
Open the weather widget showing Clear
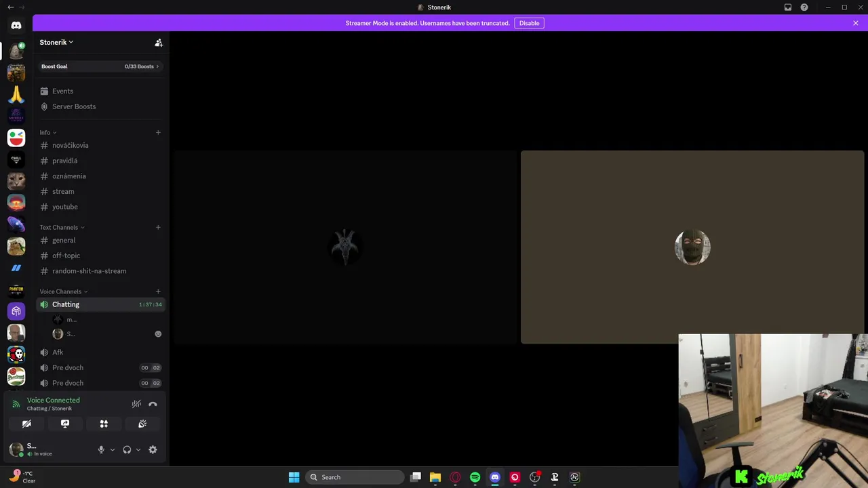click(22, 477)
